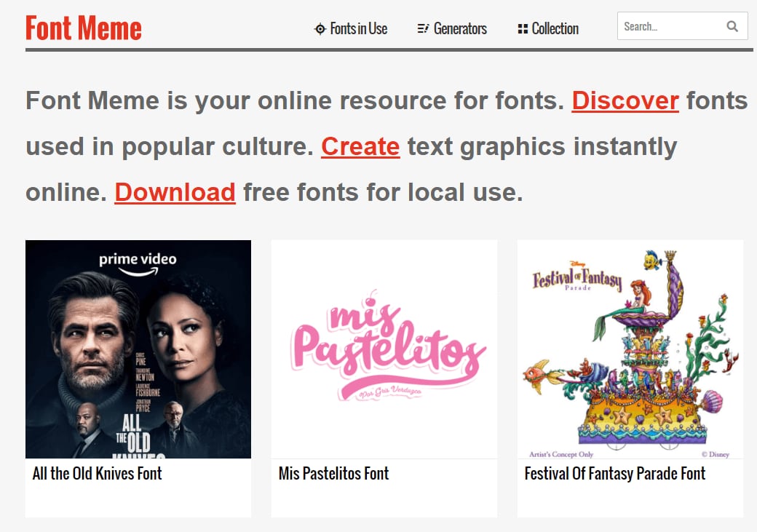The image size is (757, 532).
Task: Click the Font Meme site logo
Action: [84, 28]
